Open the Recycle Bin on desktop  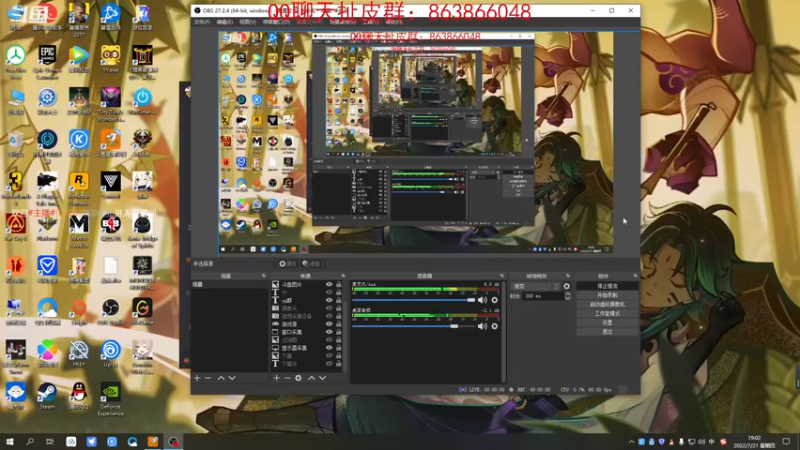(16, 143)
